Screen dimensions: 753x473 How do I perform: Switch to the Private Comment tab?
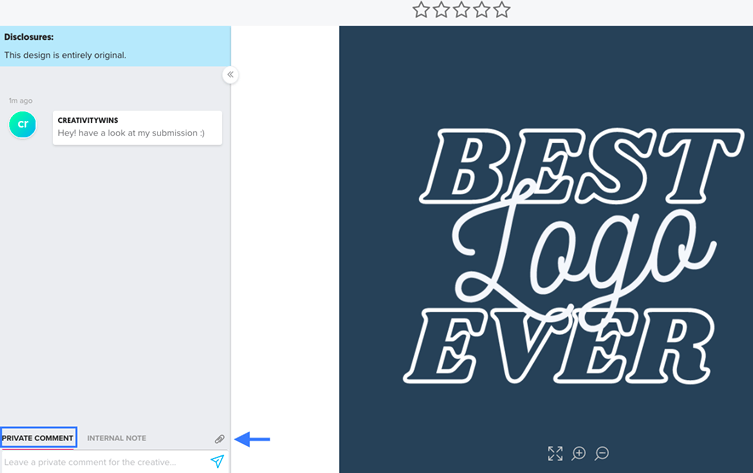[x=38, y=438]
